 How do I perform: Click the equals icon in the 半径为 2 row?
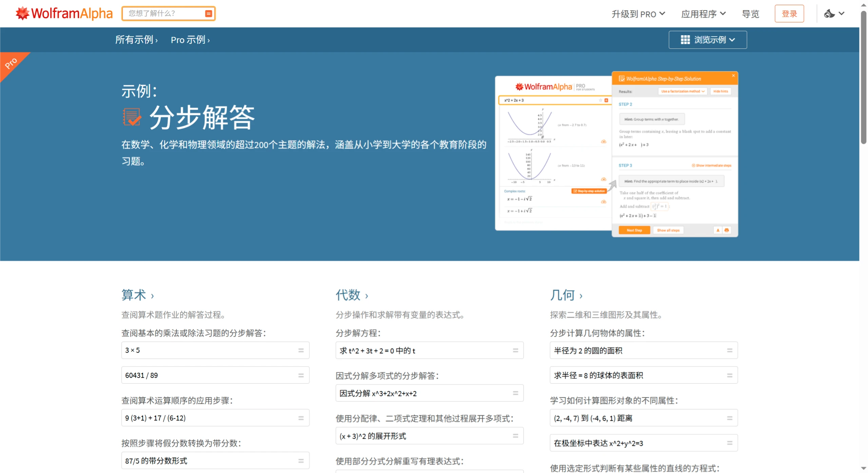click(x=730, y=350)
